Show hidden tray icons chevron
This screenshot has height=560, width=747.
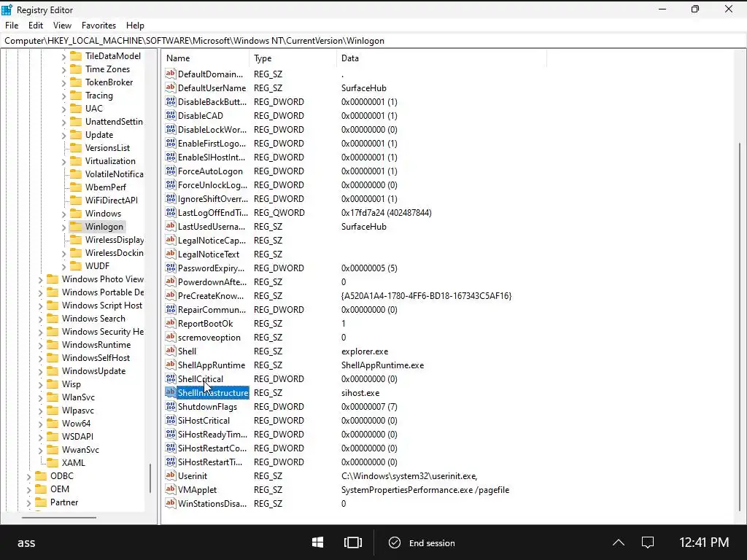(619, 542)
